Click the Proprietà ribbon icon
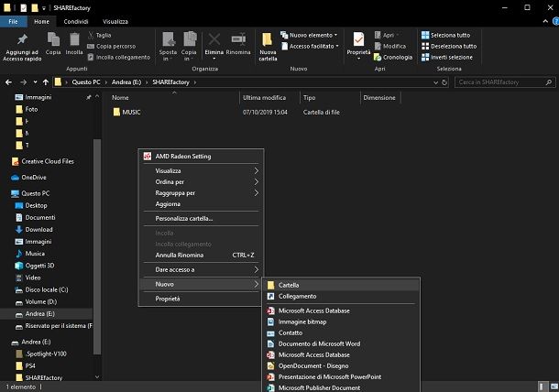559x392 pixels. click(x=358, y=46)
